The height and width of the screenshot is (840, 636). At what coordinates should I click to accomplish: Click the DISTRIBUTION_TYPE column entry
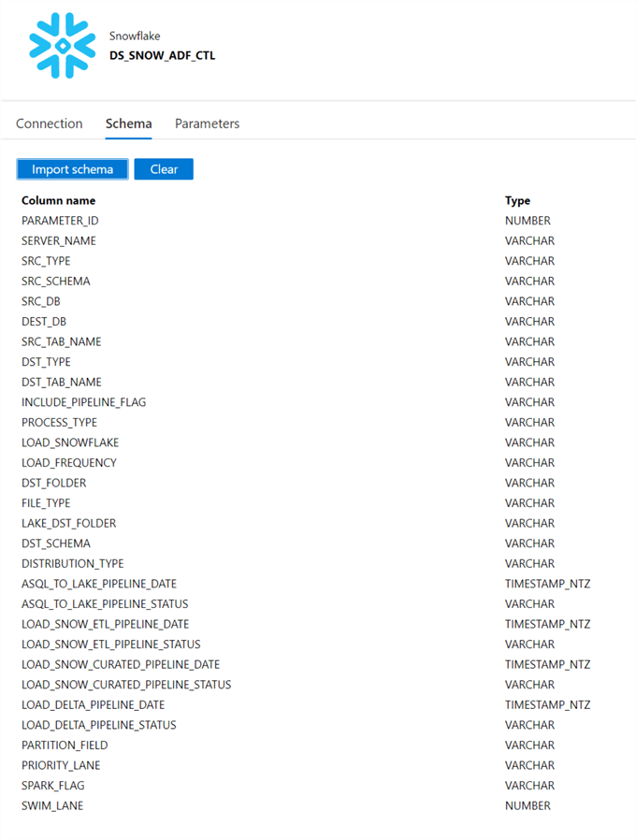click(73, 563)
